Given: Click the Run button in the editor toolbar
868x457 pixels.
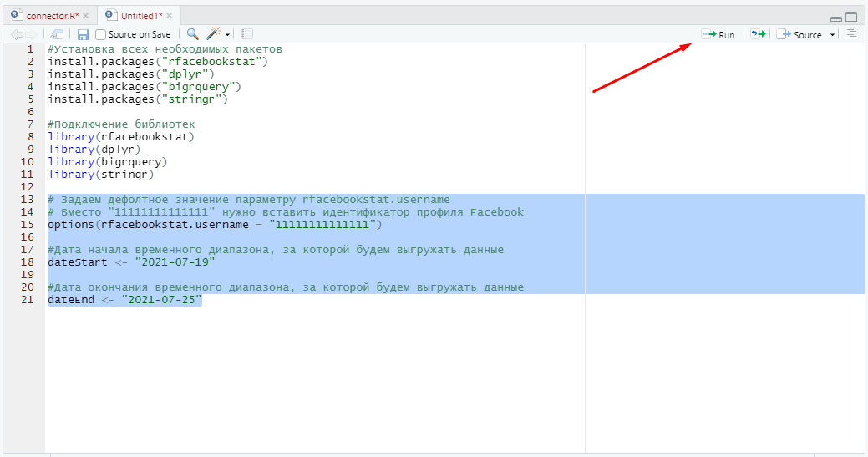Looking at the screenshot, I should pyautogui.click(x=718, y=34).
